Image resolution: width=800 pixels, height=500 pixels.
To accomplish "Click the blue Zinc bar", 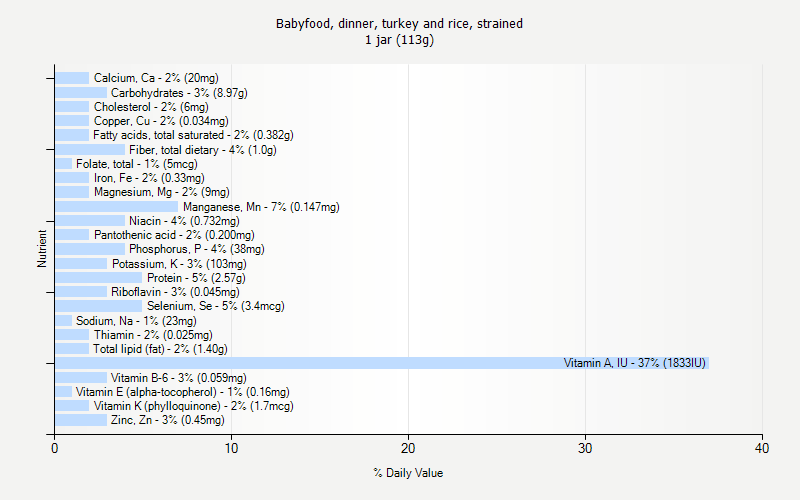I will pos(81,420).
